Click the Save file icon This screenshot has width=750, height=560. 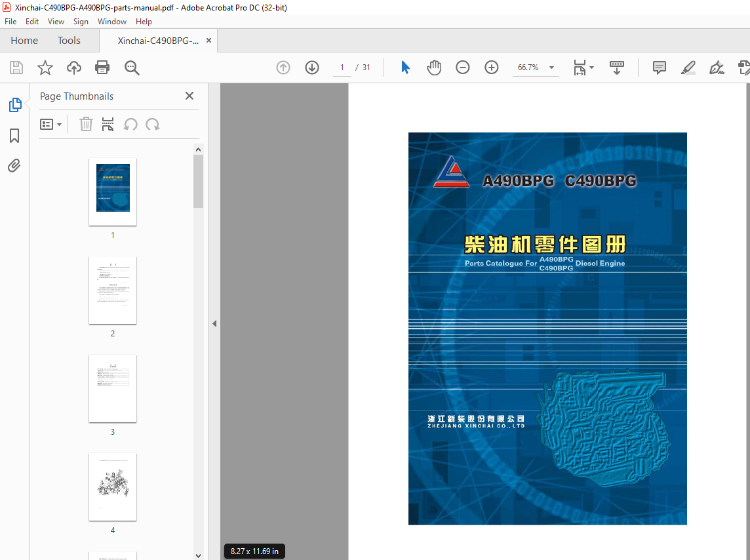[x=16, y=68]
